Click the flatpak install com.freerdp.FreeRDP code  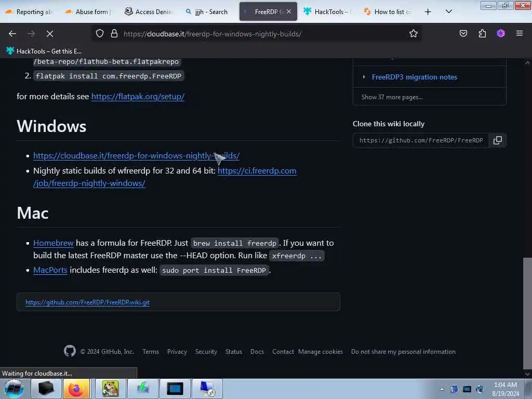[x=109, y=76]
